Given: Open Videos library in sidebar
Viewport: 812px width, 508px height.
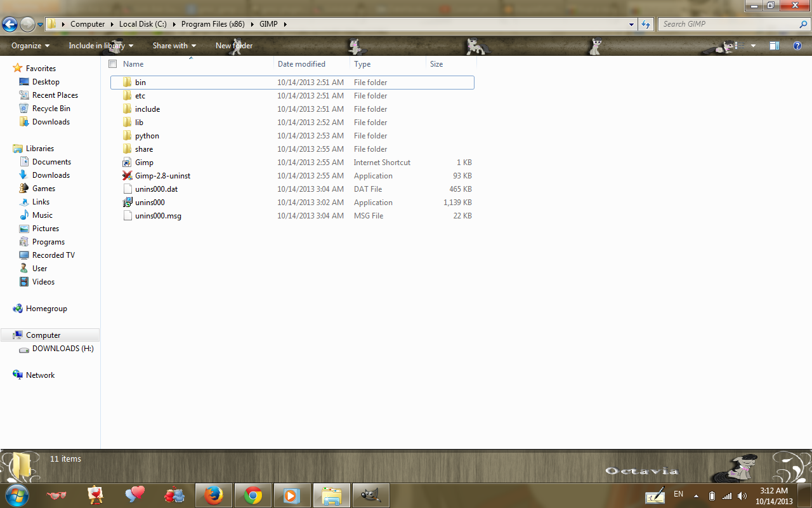Looking at the screenshot, I should tap(43, 282).
